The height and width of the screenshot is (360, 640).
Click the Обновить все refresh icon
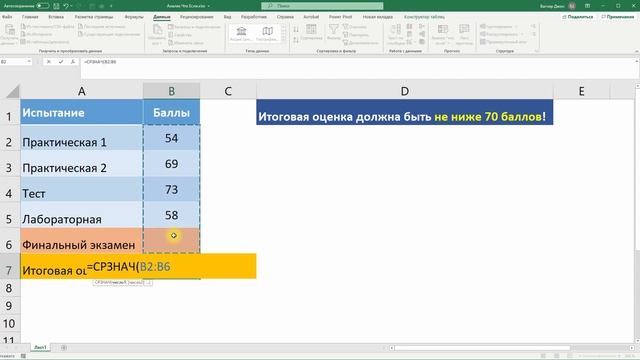pos(157,29)
